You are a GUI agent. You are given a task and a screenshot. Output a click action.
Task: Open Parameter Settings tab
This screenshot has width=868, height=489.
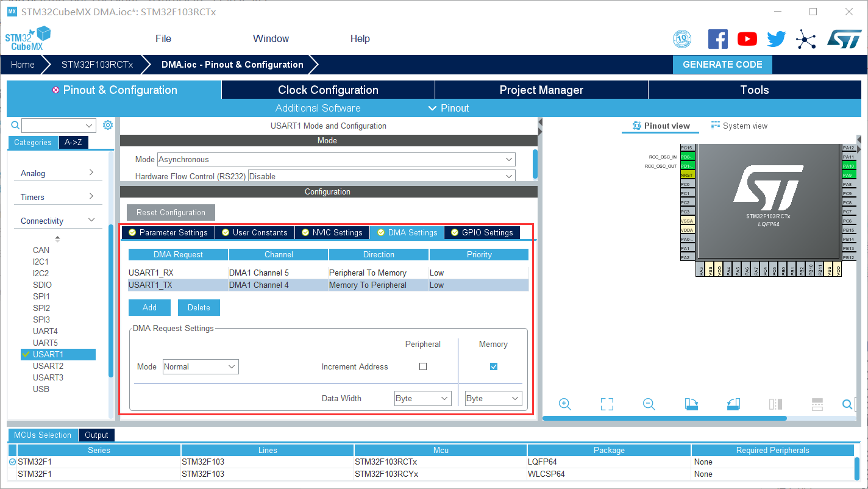click(x=168, y=232)
